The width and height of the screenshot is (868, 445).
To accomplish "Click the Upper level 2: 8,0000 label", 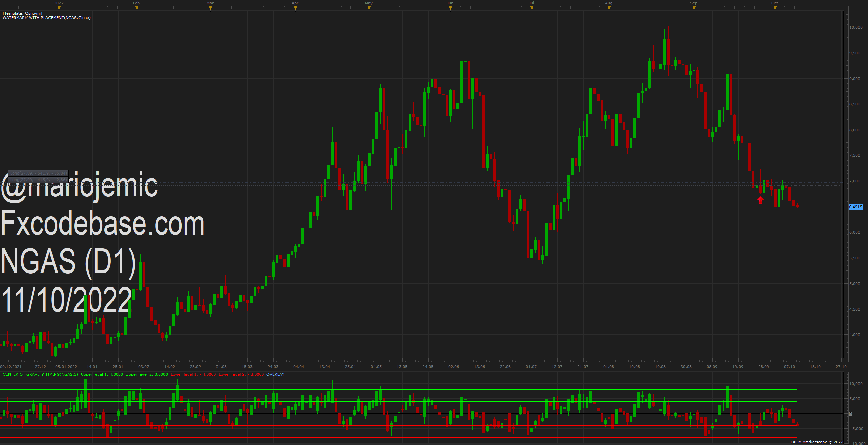I will tap(147, 374).
